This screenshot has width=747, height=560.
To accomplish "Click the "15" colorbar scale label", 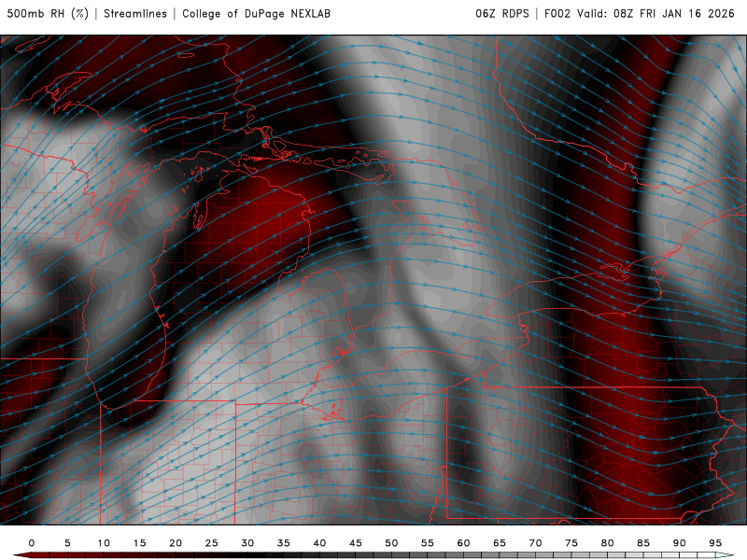I will coord(139,543).
